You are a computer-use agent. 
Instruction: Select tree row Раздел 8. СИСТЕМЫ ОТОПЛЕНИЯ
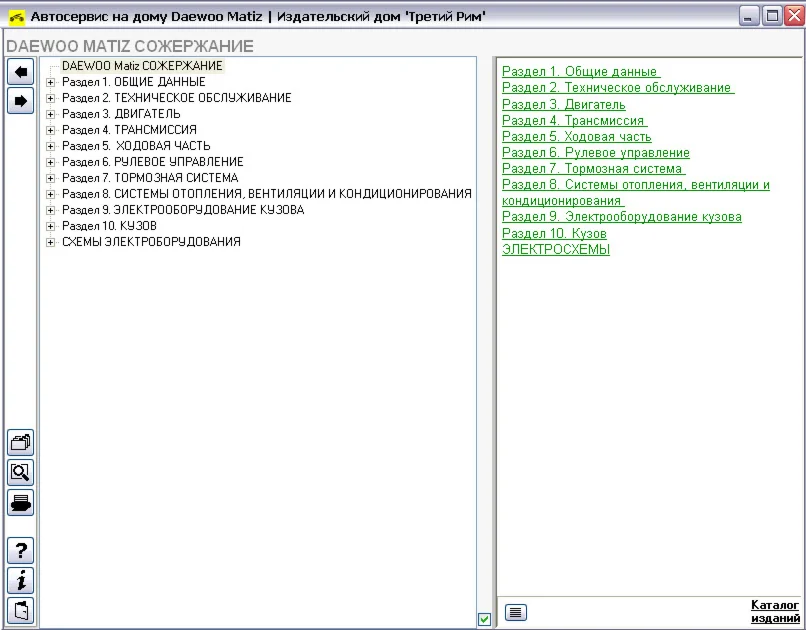[266, 194]
